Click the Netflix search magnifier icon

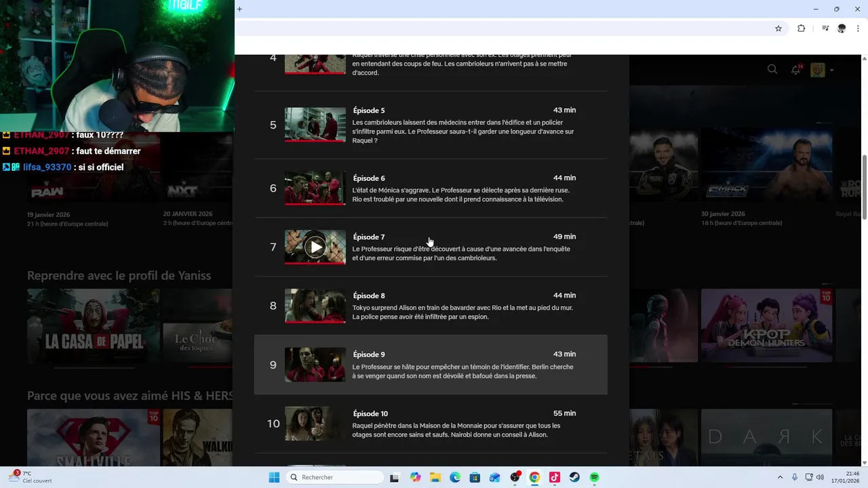[772, 69]
